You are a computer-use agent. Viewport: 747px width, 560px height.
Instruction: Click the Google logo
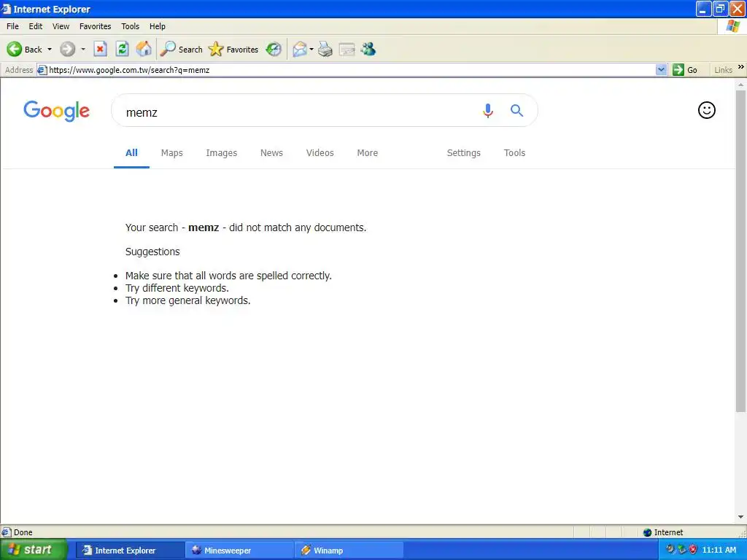[57, 111]
